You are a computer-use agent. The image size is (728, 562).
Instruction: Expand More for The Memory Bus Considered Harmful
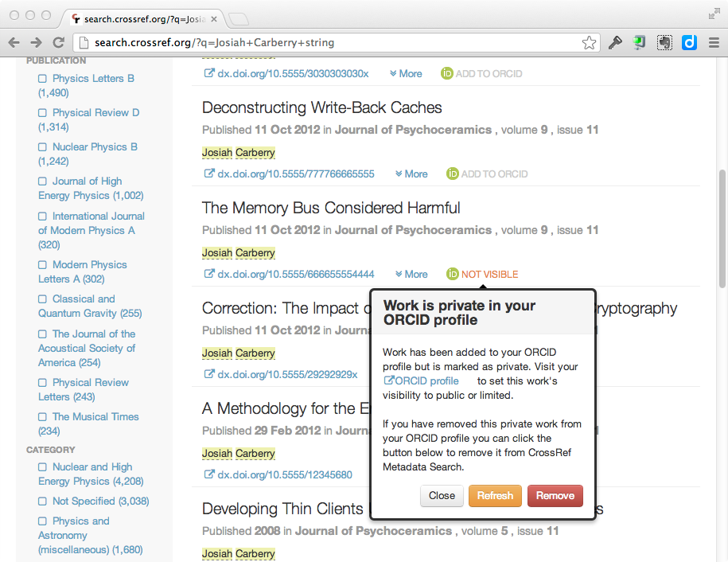(411, 274)
